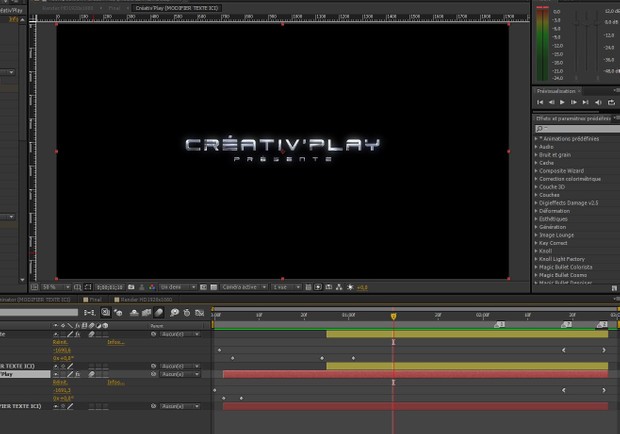620x434 pixels.
Task: Open the Brainstorm tool in the timeline
Action: click(174, 313)
